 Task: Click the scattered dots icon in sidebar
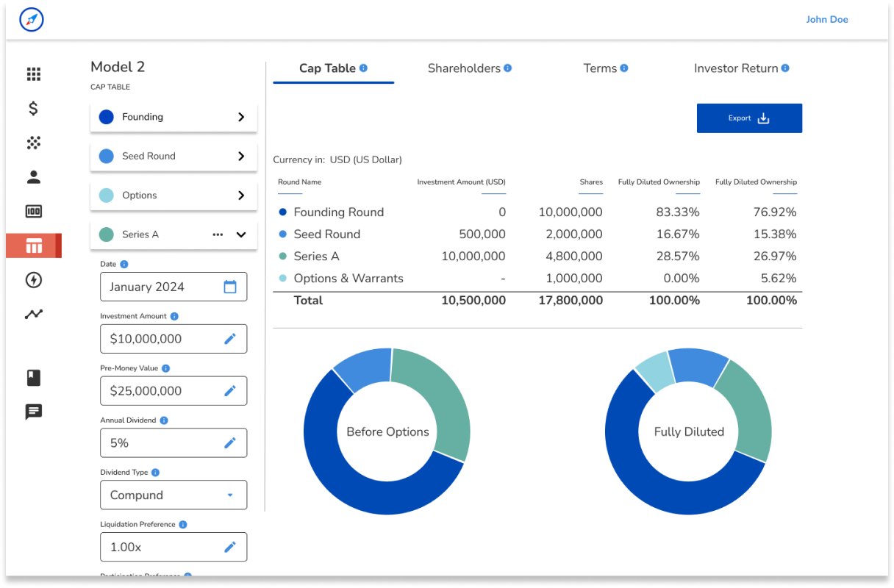point(33,143)
